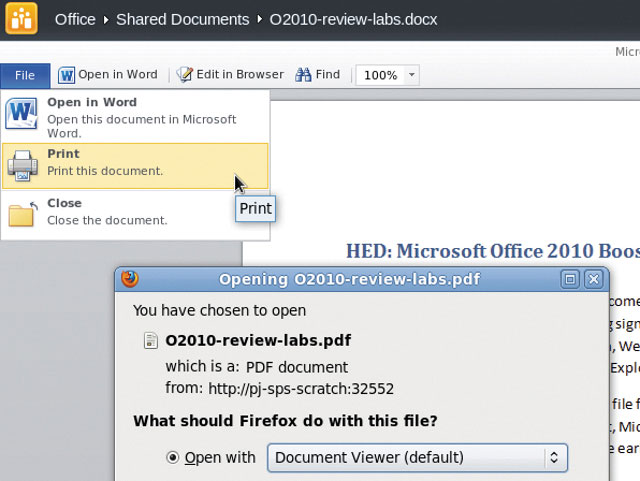The height and width of the screenshot is (481, 640).
Task: Click the PDF file icon in dialog
Action: coord(151,341)
